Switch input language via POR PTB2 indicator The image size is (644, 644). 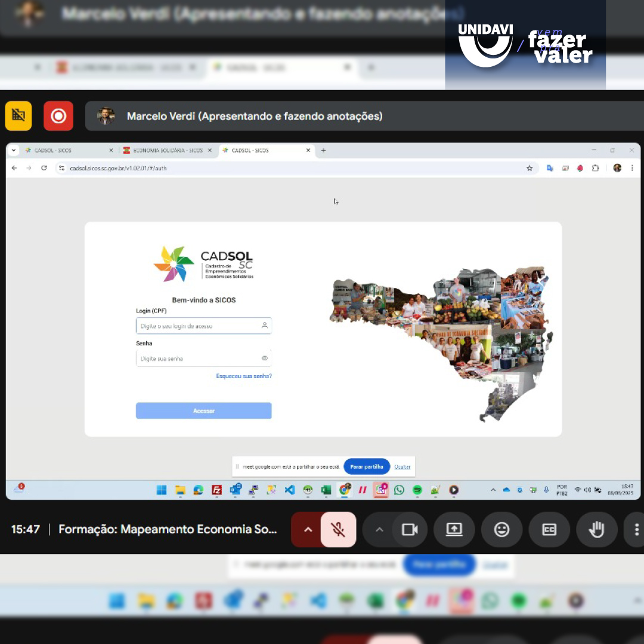[x=562, y=490]
